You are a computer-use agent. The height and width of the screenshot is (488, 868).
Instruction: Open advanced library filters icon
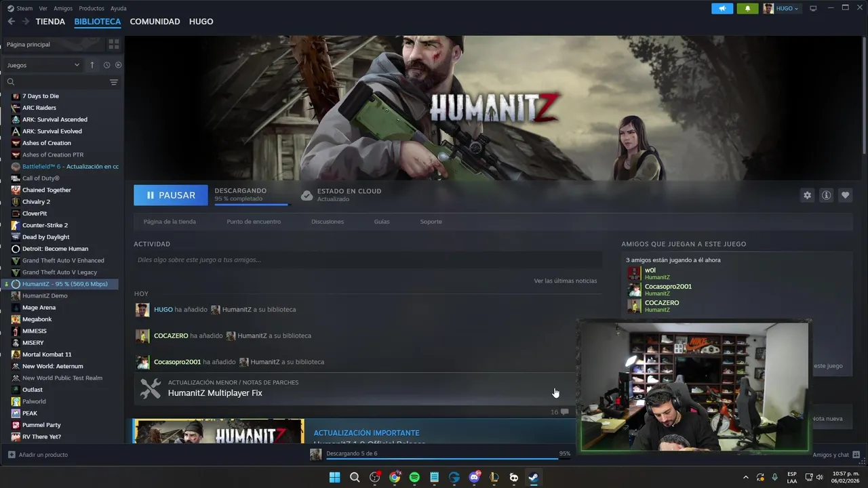(x=114, y=82)
